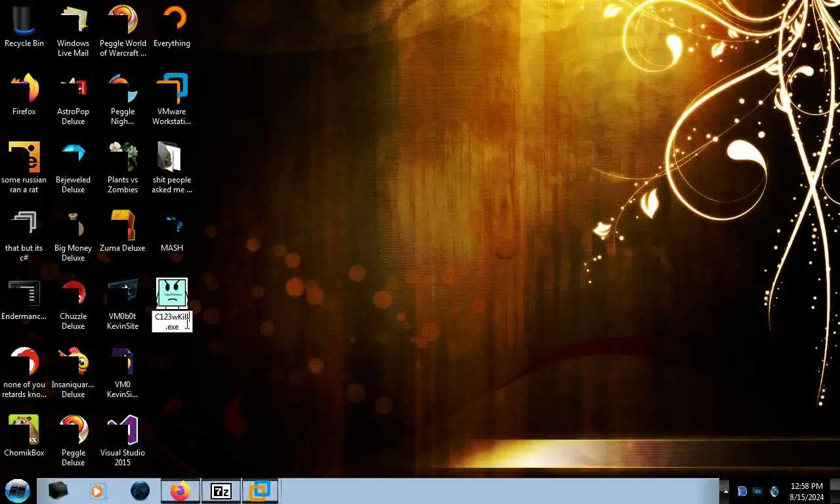This screenshot has height=504, width=840.
Task: Select the Peggle Nights desktop shortcut
Action: coord(123,100)
